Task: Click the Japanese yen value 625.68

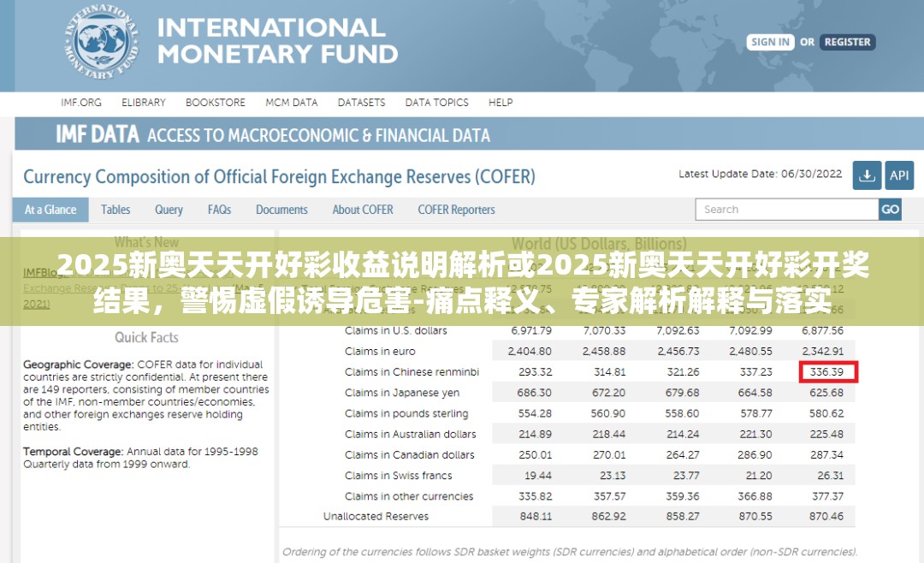Action: pyautogui.click(x=826, y=393)
